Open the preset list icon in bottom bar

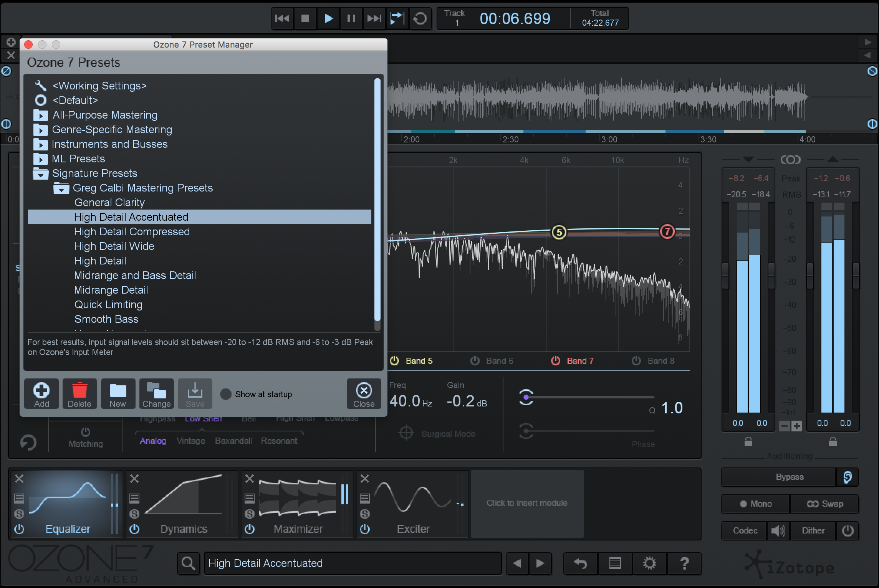(x=615, y=563)
